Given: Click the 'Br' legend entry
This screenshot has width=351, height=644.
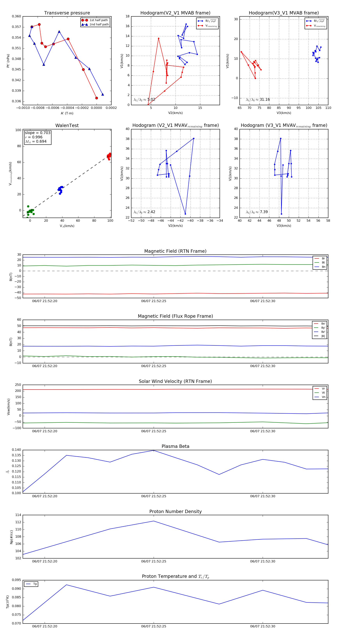Looking at the screenshot, I should point(320,259).
